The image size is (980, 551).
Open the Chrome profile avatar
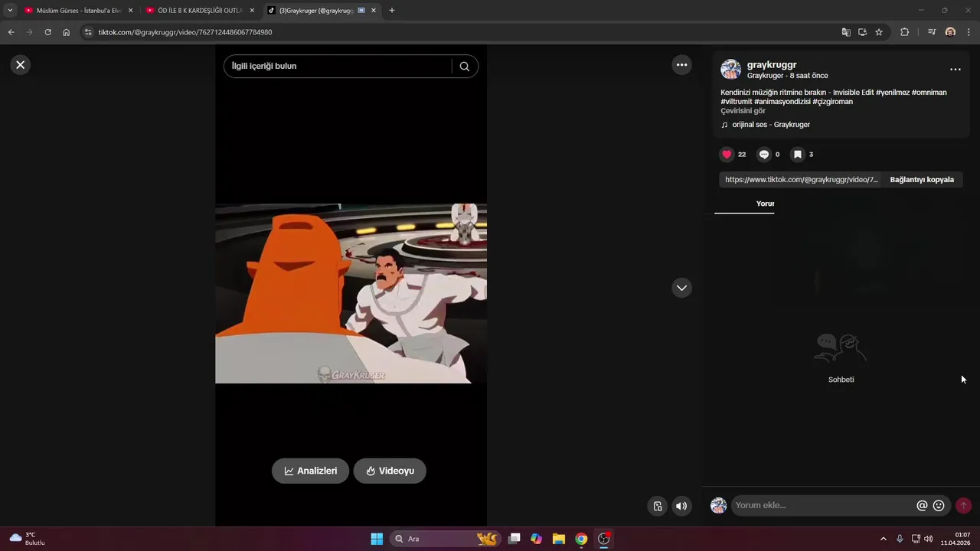(950, 32)
